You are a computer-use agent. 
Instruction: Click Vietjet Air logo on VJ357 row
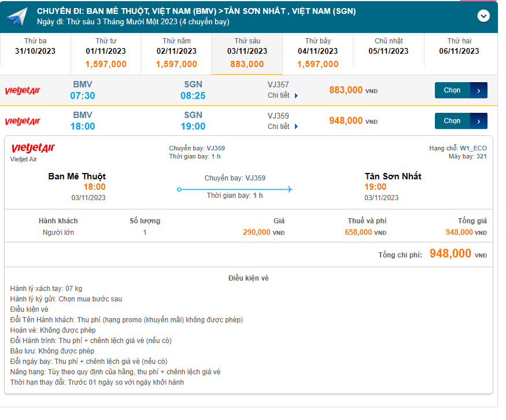[x=23, y=91]
